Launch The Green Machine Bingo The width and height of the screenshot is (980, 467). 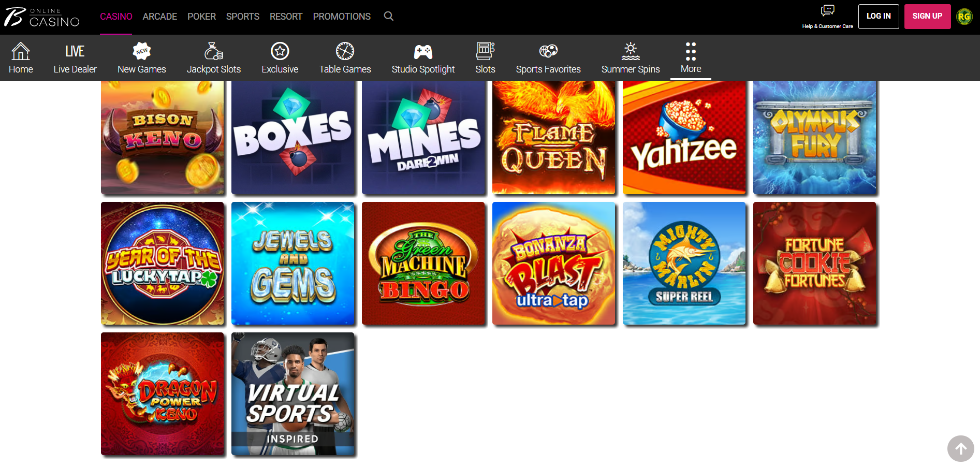pos(423,264)
